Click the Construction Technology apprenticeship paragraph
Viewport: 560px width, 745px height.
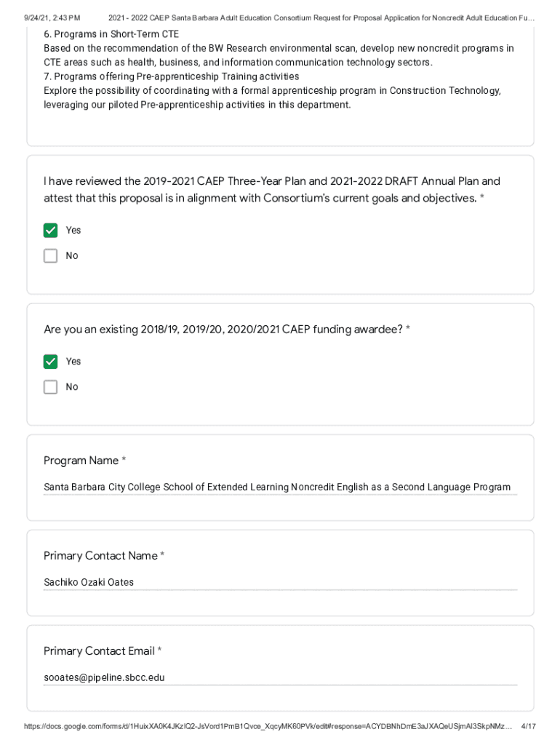click(x=272, y=97)
